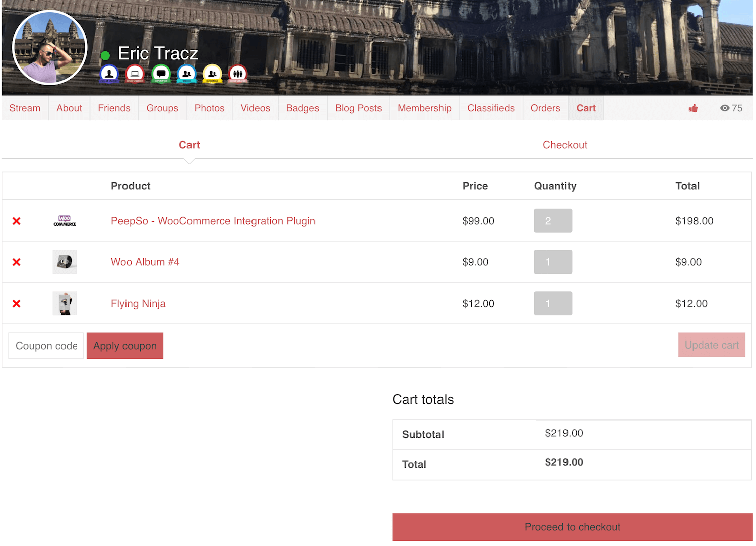Remove Flying Ninja from cart
The image size is (756, 546).
tap(17, 303)
